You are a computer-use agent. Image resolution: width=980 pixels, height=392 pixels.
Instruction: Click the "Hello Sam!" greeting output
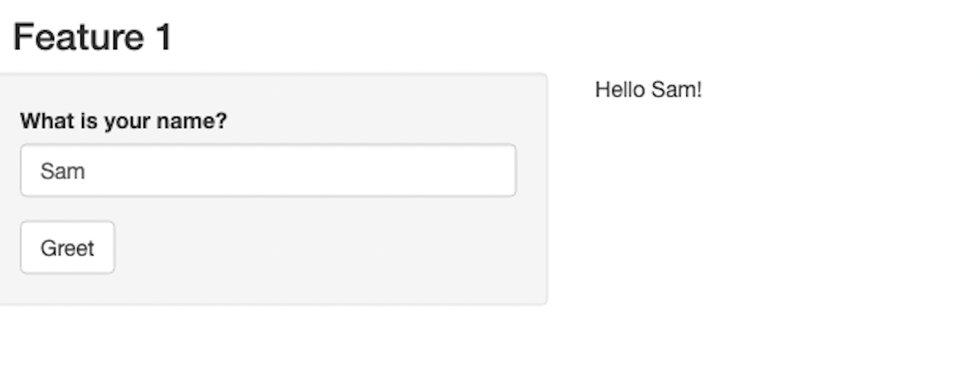click(648, 89)
